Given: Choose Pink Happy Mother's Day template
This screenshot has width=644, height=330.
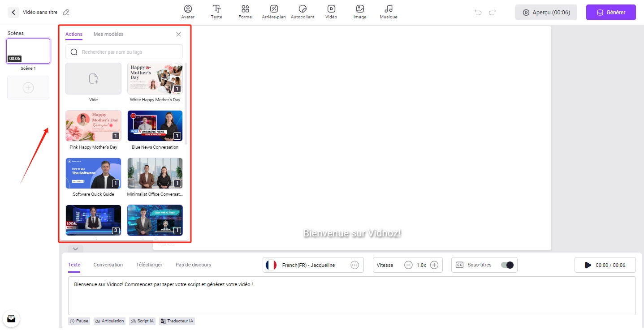Looking at the screenshot, I should pos(93,126).
